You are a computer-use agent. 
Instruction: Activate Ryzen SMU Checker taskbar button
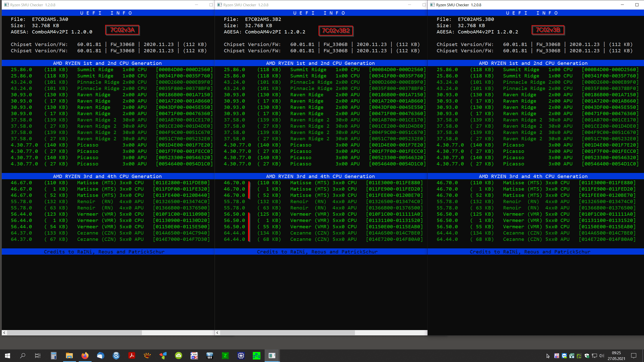tap(272, 355)
